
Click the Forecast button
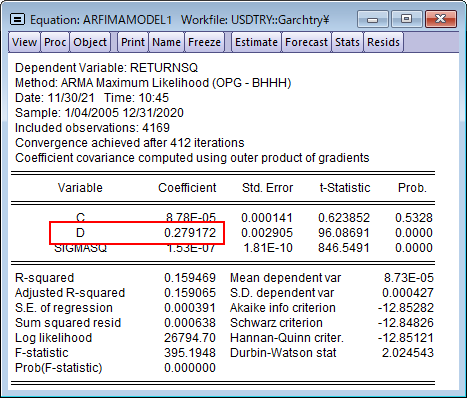point(306,42)
